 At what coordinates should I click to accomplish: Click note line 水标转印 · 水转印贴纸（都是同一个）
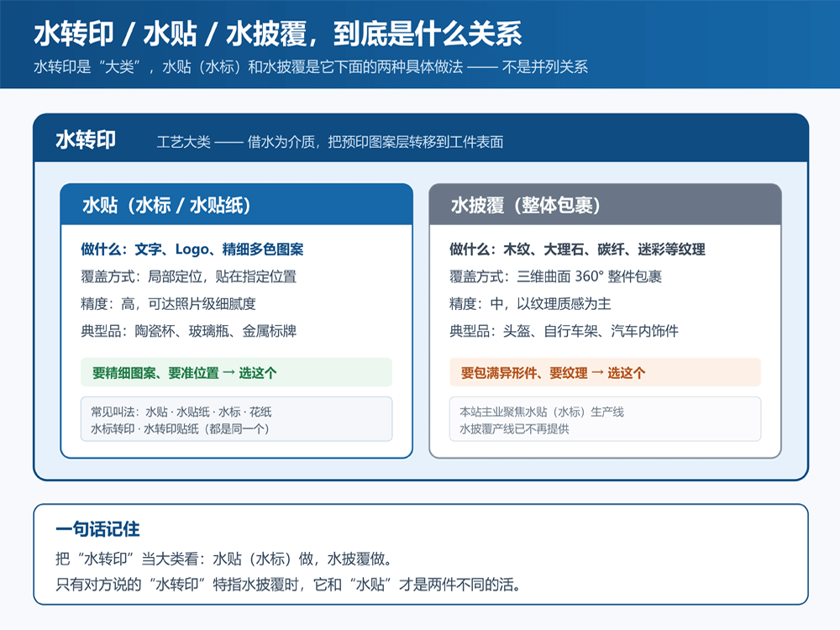coord(180,428)
